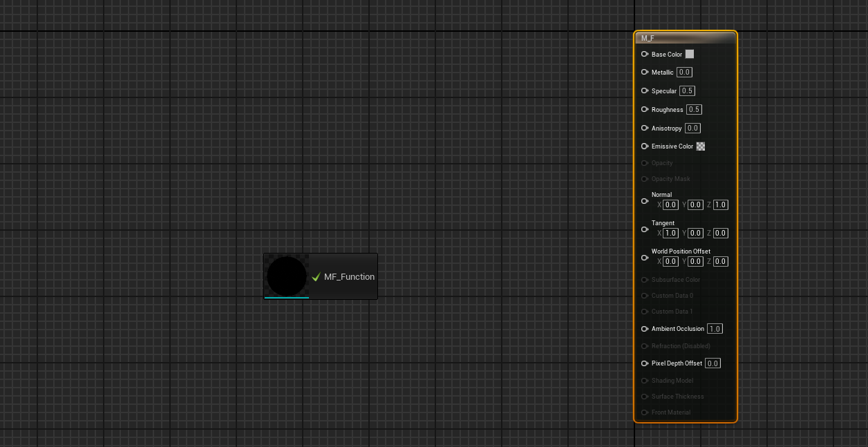Edit World Position Offset Z field

pyautogui.click(x=720, y=262)
